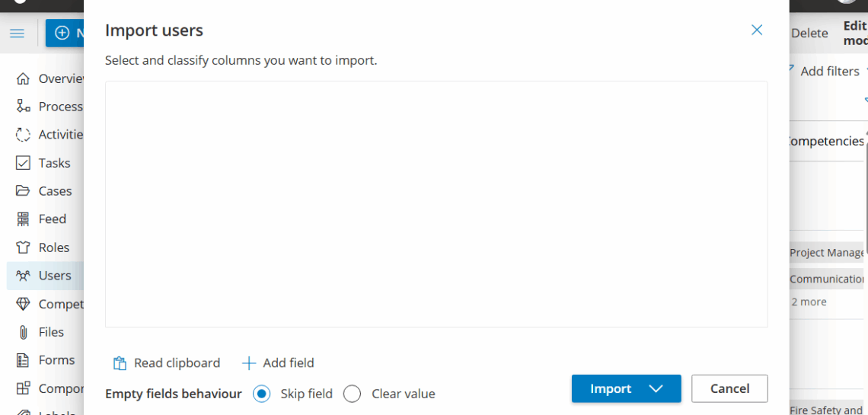Screen dimensions: 868x415
Task: Click inside the empty column classification area
Action: click(436, 204)
